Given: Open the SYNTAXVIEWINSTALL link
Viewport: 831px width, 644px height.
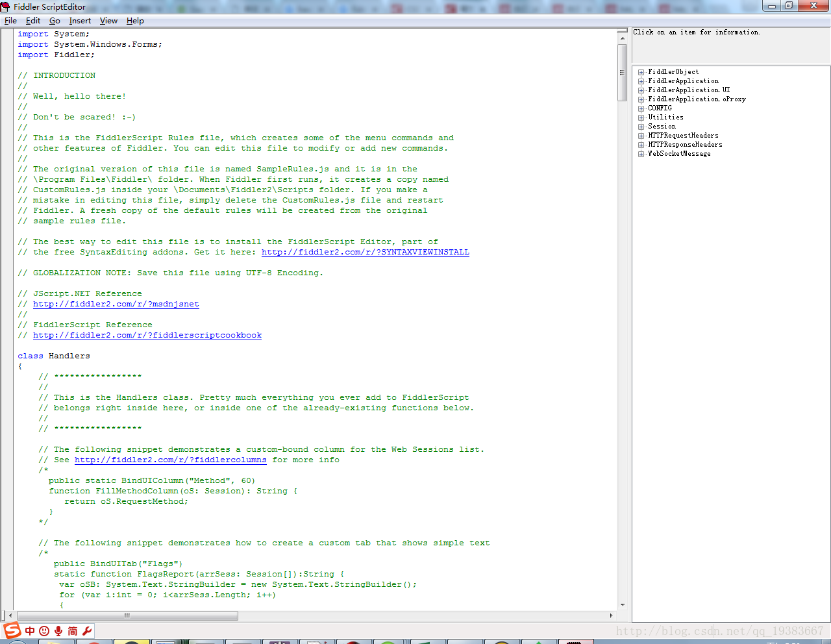Looking at the screenshot, I should (x=366, y=252).
